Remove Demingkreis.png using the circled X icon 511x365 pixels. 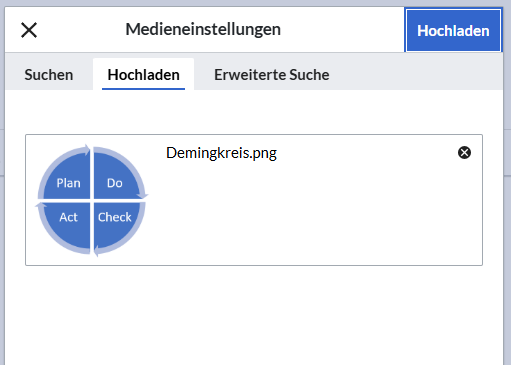(x=464, y=153)
